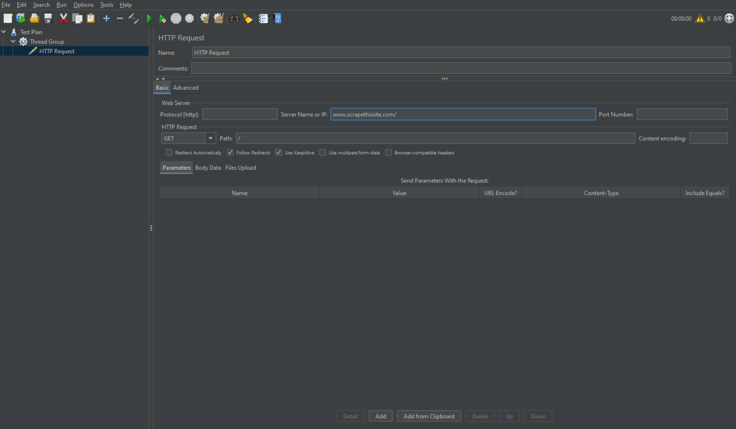The height and width of the screenshot is (429, 736).
Task: Switch to the Advanced tab
Action: [x=186, y=88]
